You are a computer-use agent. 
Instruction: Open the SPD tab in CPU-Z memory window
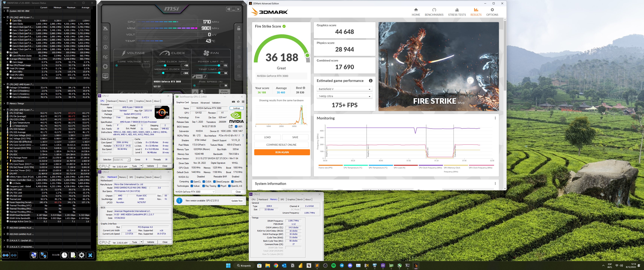click(282, 199)
